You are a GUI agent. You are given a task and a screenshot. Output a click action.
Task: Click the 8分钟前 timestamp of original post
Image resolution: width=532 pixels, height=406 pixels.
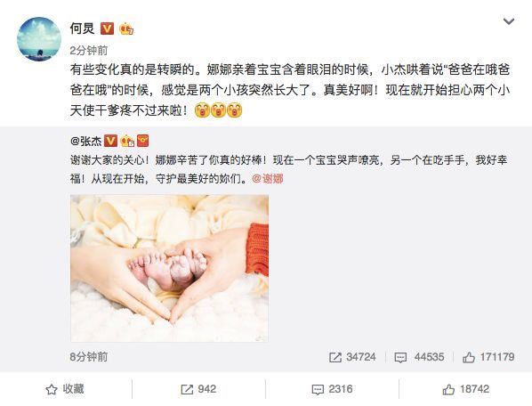(x=89, y=357)
